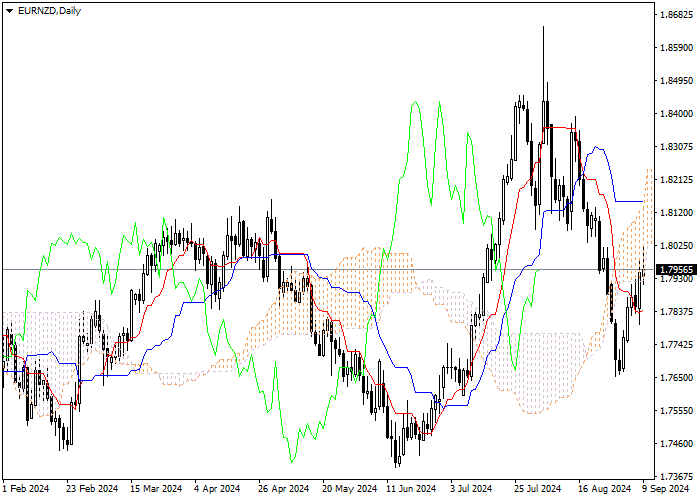
Task: Click the 1.82125 price axis label
Action: click(x=676, y=180)
